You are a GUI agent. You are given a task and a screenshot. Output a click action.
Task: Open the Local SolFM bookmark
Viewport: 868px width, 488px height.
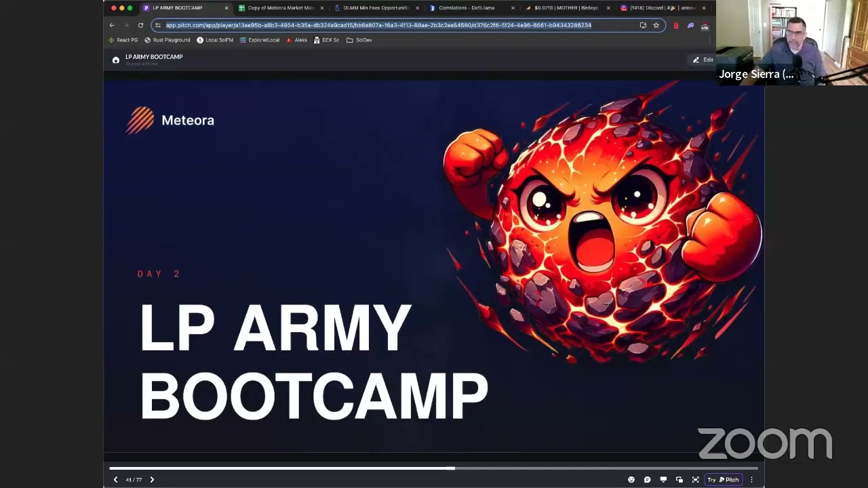click(x=215, y=40)
